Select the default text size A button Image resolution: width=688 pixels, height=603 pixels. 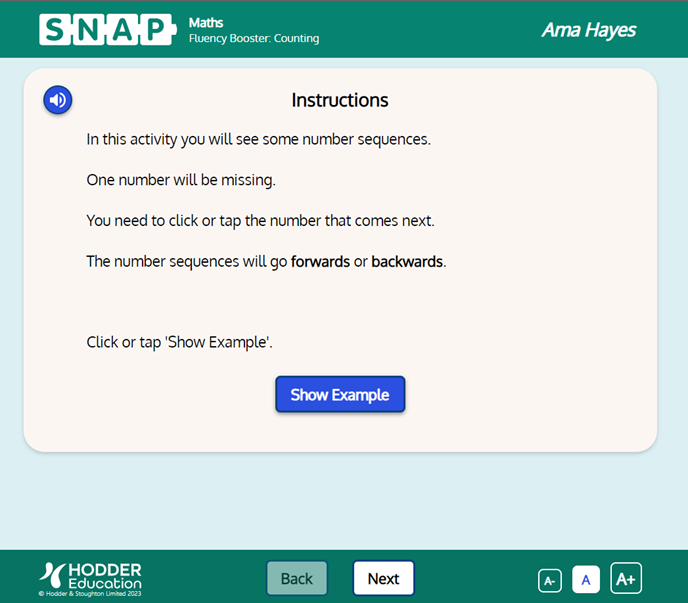point(586,579)
